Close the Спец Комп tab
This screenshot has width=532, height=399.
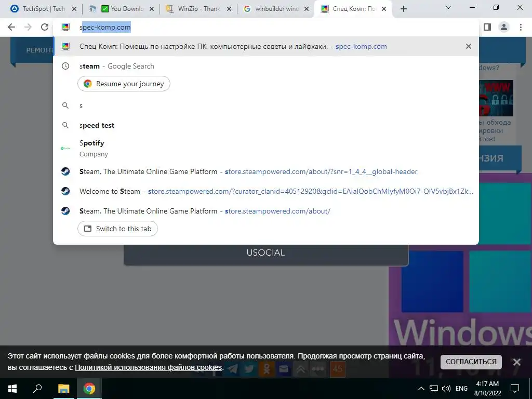tap(384, 9)
